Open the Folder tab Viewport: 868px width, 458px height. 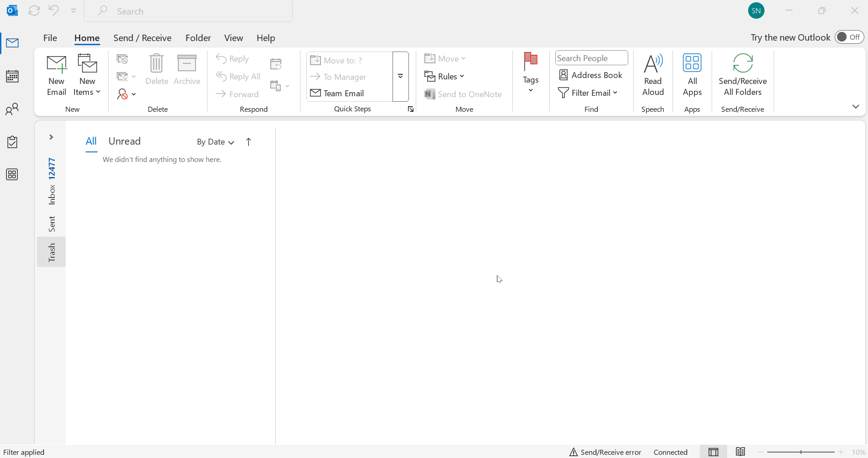pos(198,38)
